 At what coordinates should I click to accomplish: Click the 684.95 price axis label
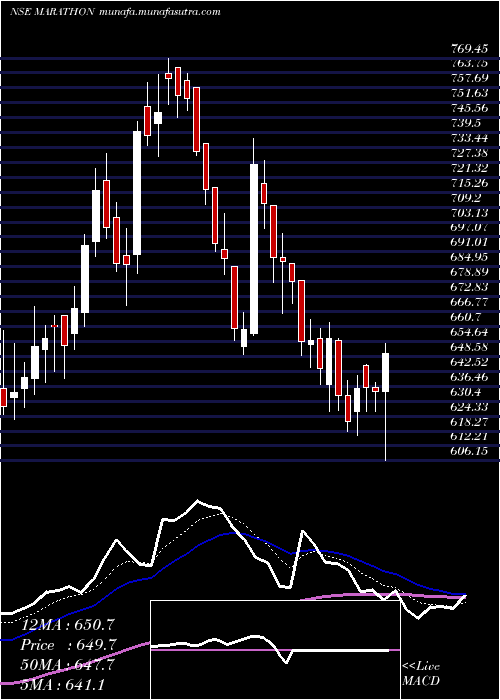point(469,257)
